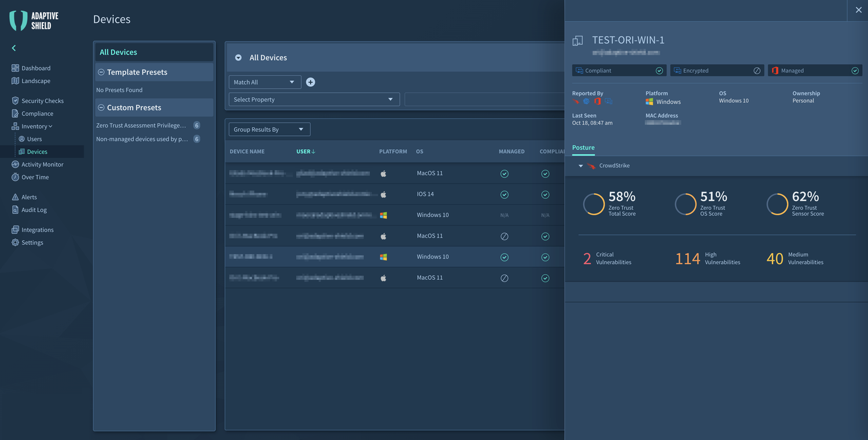Click the IOS 14 cell in the table
868x440 pixels.
(425, 194)
